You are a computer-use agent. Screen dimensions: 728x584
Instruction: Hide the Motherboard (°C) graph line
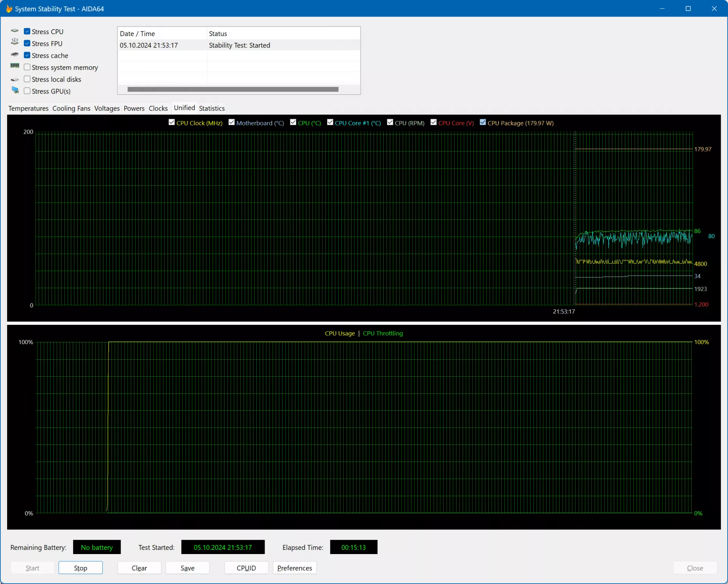click(x=232, y=122)
